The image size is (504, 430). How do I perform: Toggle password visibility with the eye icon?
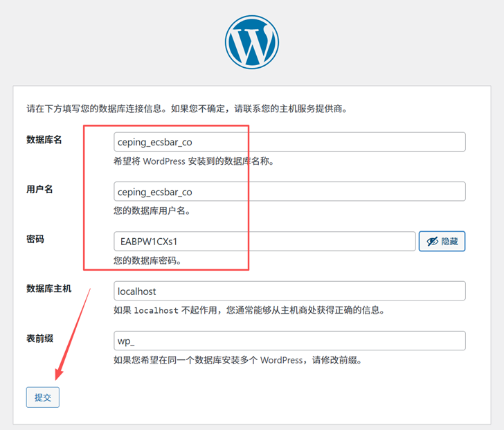coord(442,241)
